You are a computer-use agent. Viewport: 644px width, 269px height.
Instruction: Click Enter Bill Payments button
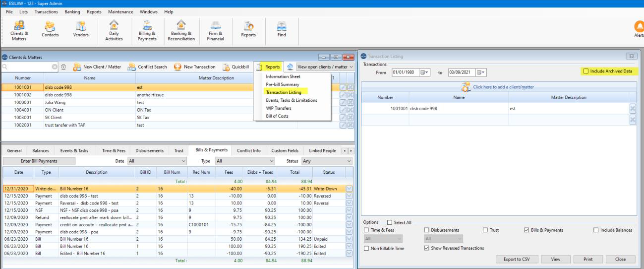(39, 161)
